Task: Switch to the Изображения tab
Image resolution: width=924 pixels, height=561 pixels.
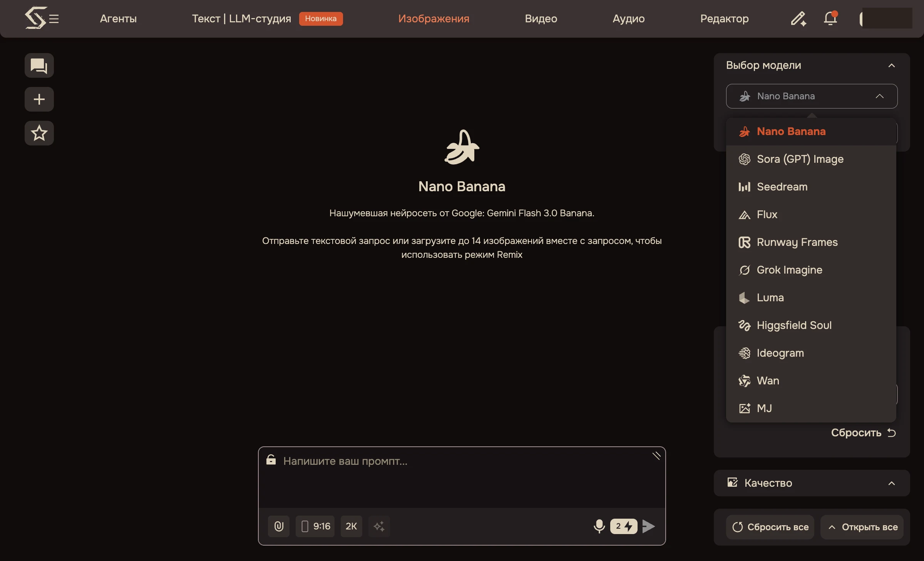Action: (x=434, y=18)
